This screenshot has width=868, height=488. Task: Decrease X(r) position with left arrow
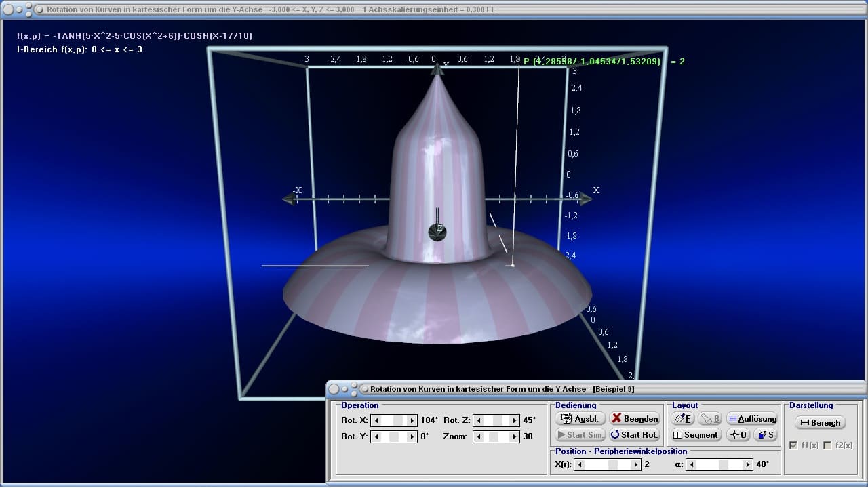(x=578, y=464)
